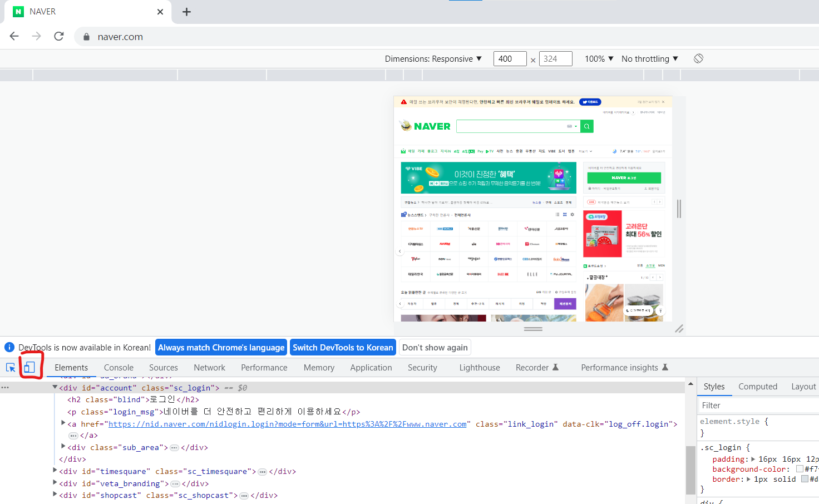Click Always match Chrome's language

(x=221, y=347)
